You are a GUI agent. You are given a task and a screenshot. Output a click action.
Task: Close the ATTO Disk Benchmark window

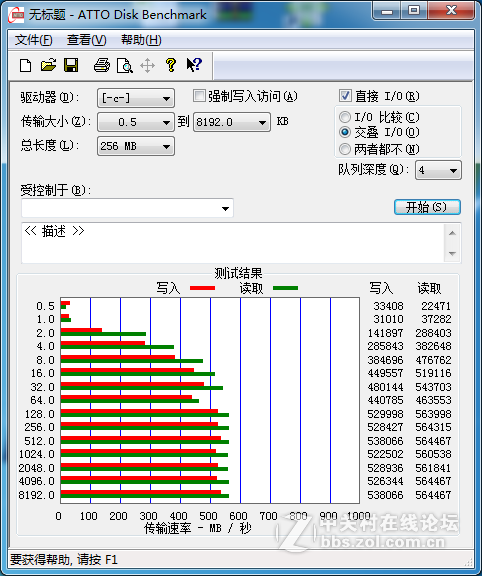(451, 11)
